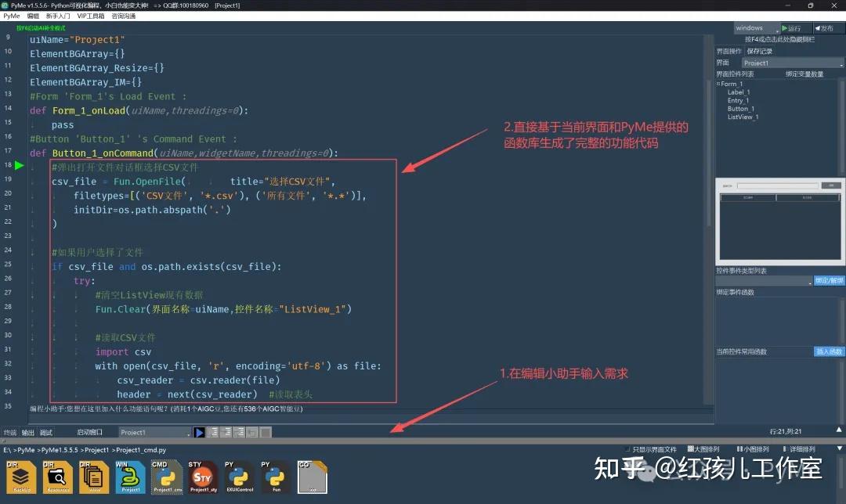The height and width of the screenshot is (504, 846).
Task: Click the interface preview thumbnail
Action: [x=779, y=221]
